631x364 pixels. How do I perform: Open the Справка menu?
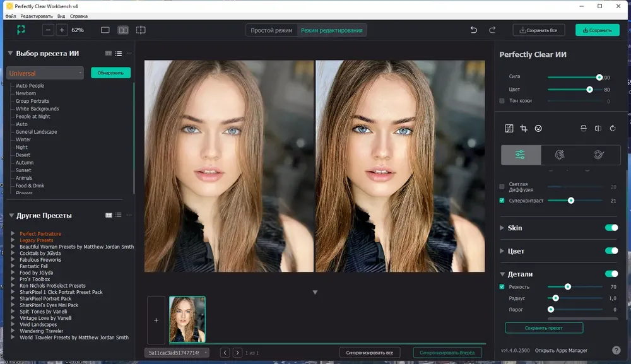[78, 16]
